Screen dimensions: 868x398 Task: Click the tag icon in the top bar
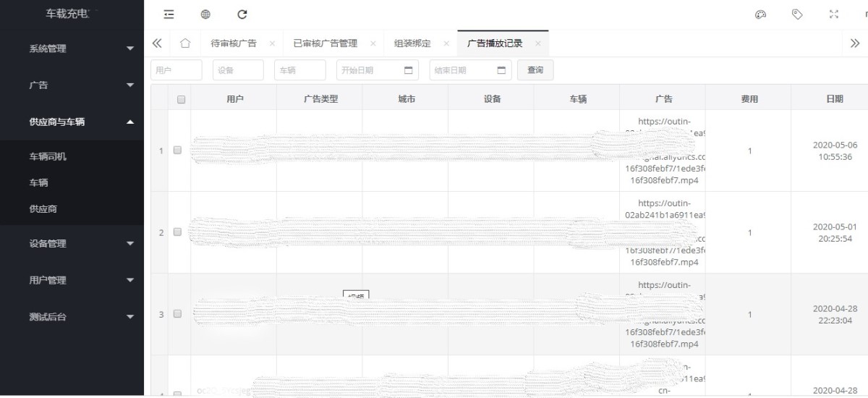797,14
